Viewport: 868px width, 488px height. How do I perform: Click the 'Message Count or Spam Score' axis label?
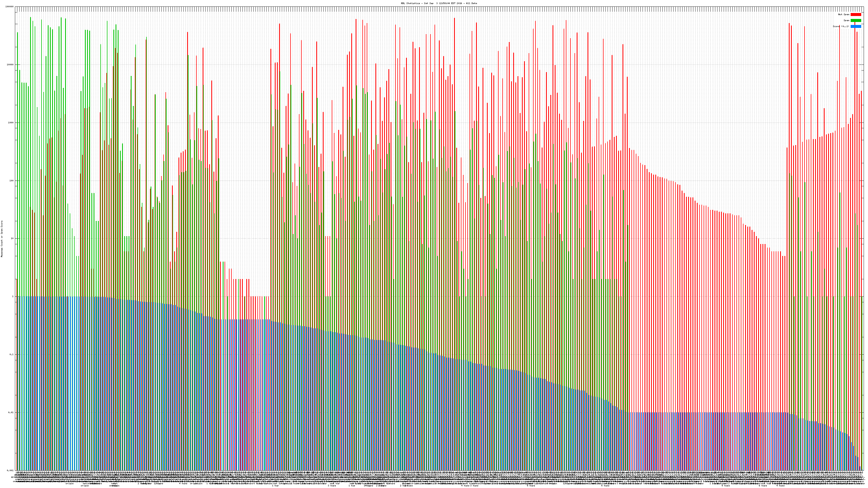[2, 239]
